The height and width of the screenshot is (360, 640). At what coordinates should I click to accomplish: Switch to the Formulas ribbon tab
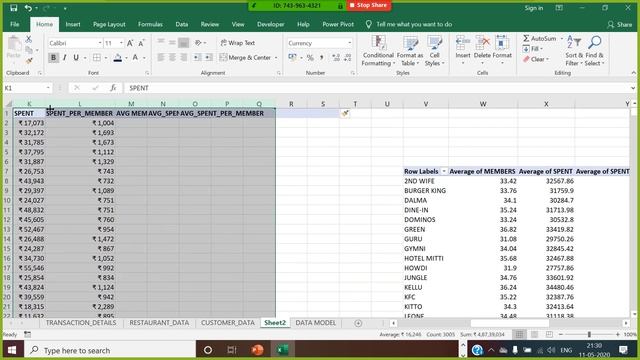pos(150,24)
